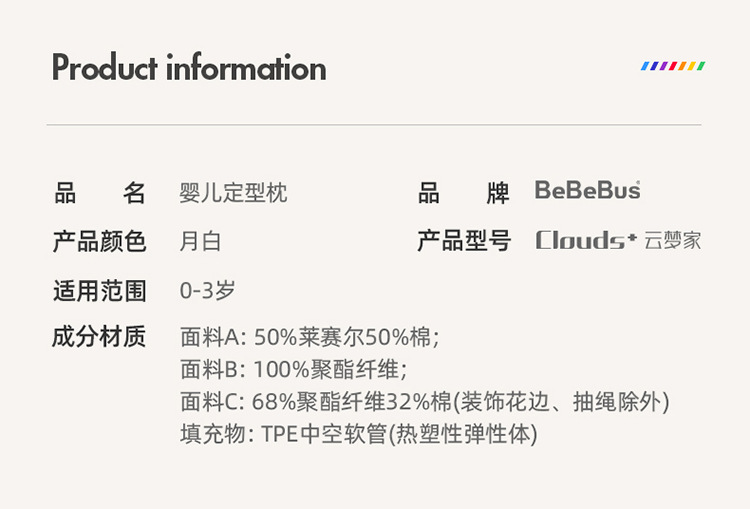Click the 面料A composition line

pyautogui.click(x=309, y=337)
